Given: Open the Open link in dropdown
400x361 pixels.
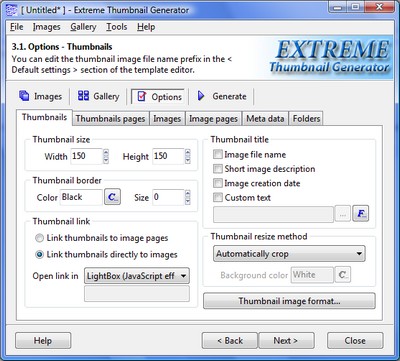Looking at the screenshot, I should (137, 276).
